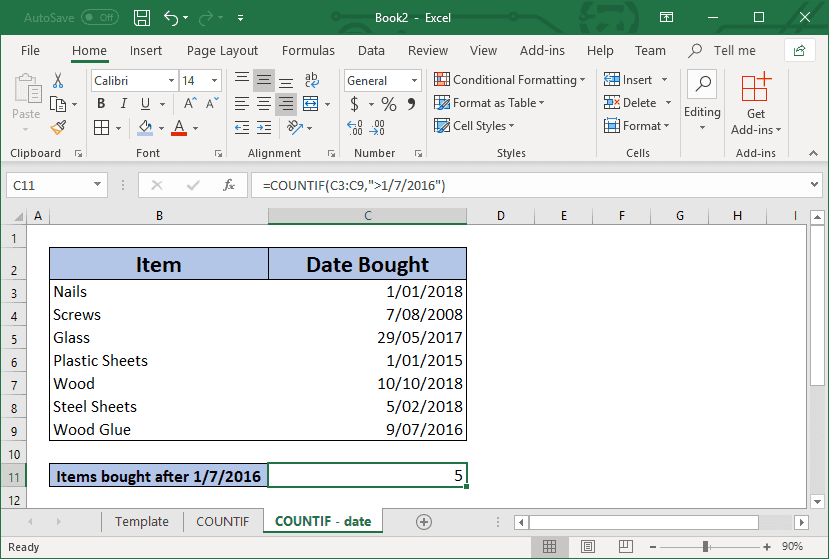Select the COUNTIF sheet tab

(223, 521)
